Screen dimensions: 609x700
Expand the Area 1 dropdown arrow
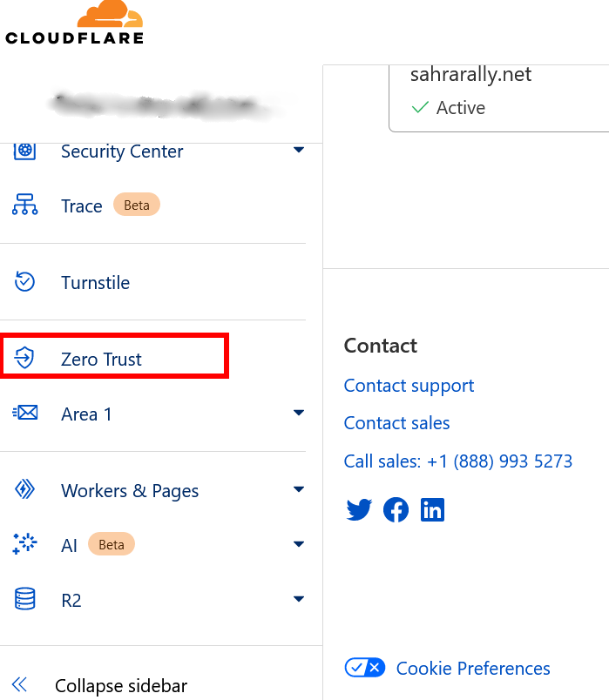pyautogui.click(x=299, y=413)
